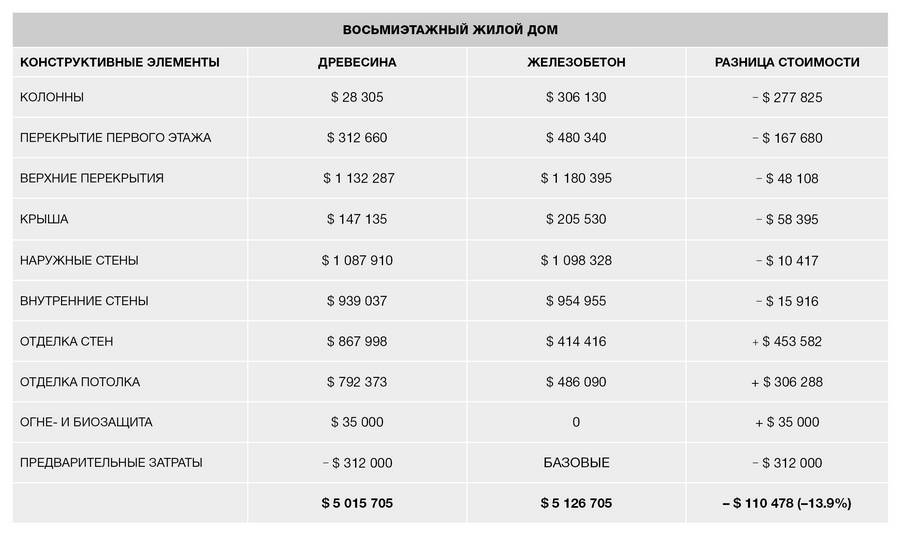Viewport: 900px width, 536px height.
Task: Click the "ЖЕЛЕЗОБЕТОН" column header
Action: coord(576,62)
